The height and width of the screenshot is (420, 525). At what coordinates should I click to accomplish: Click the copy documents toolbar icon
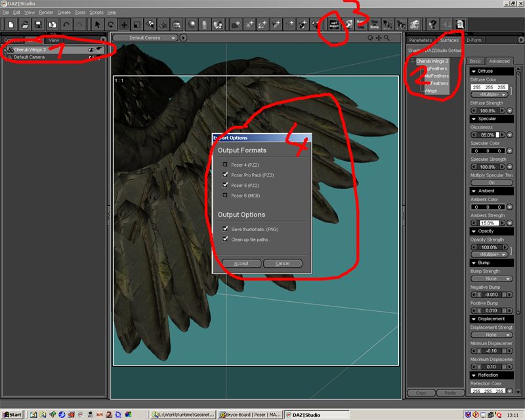52,24
